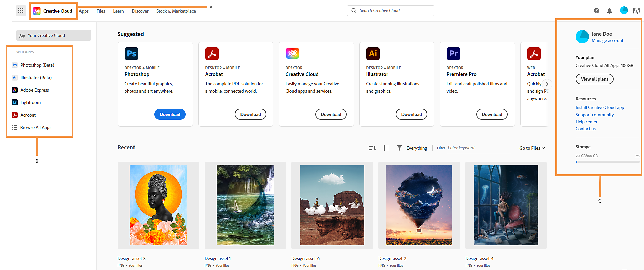Click the blue Download button for Photoshop
The image size is (644, 270).
(x=170, y=114)
